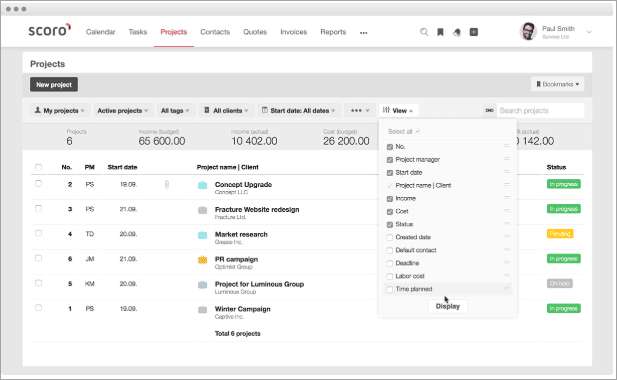Open the Invoices menu
This screenshot has width=617, height=380.
(294, 32)
